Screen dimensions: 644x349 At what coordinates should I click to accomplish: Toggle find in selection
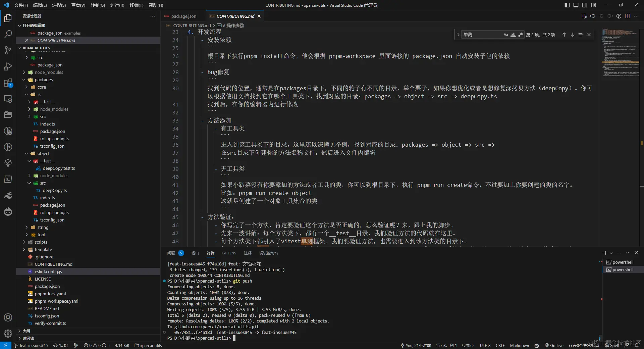[581, 35]
